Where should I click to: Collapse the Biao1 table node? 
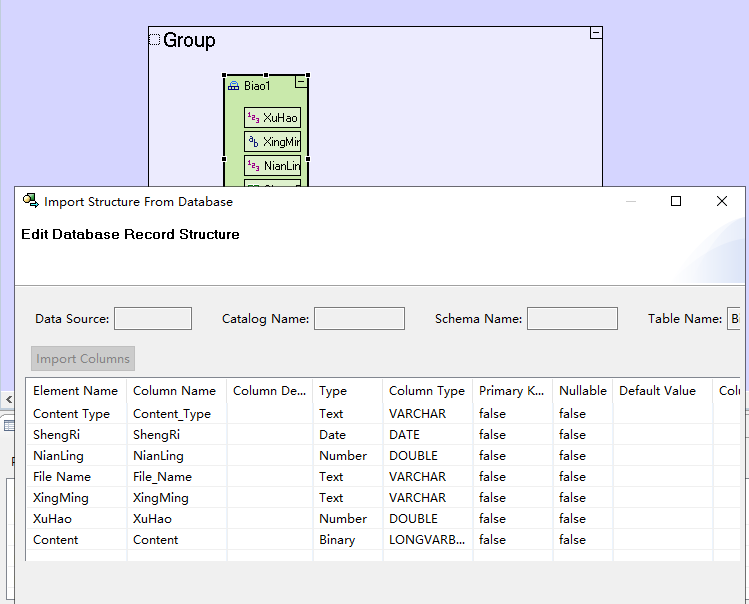click(x=300, y=82)
